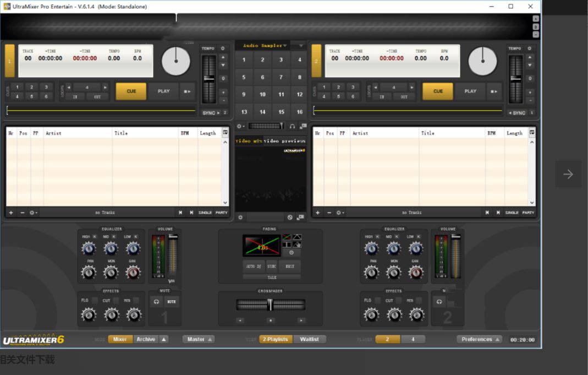Detach the sampler panel window icon
The width and height of the screenshot is (588, 375).
303,127
